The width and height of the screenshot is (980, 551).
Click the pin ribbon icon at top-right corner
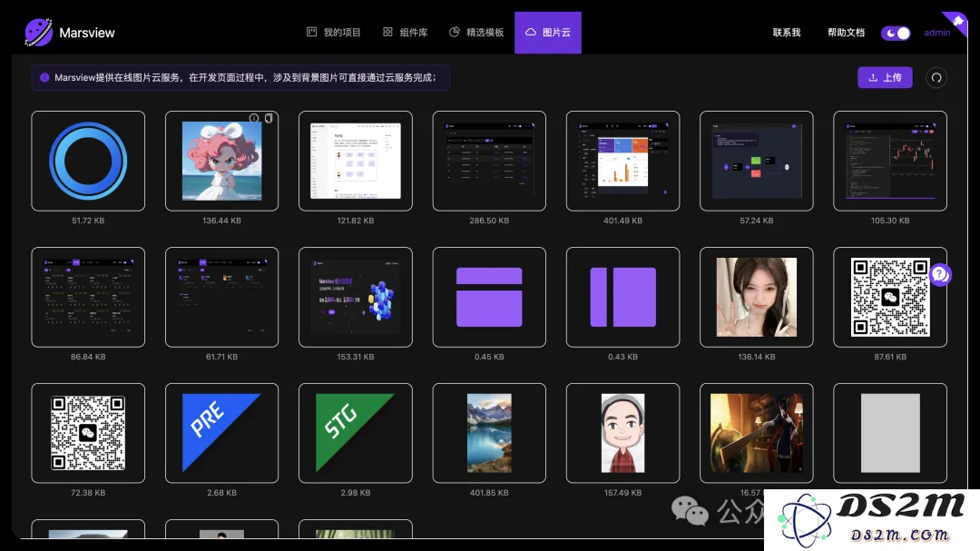[x=956, y=23]
